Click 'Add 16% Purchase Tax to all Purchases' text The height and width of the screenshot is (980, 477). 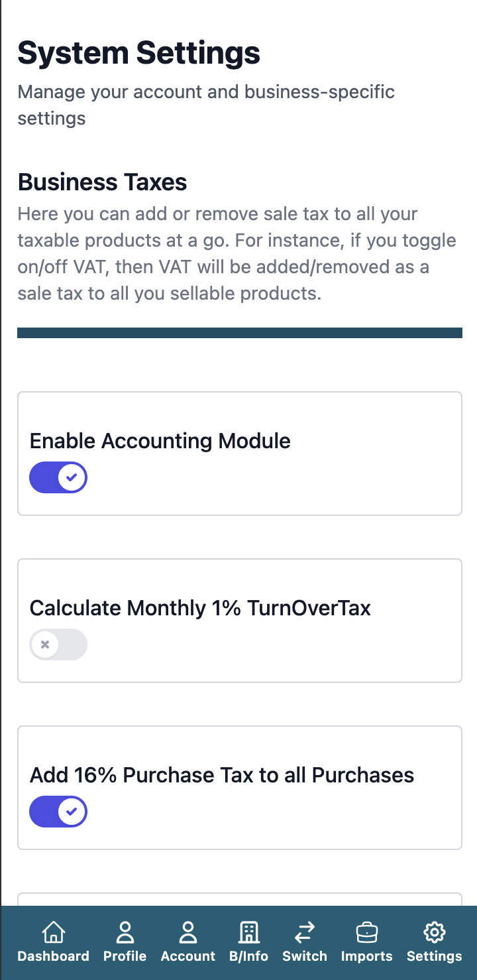point(222,775)
